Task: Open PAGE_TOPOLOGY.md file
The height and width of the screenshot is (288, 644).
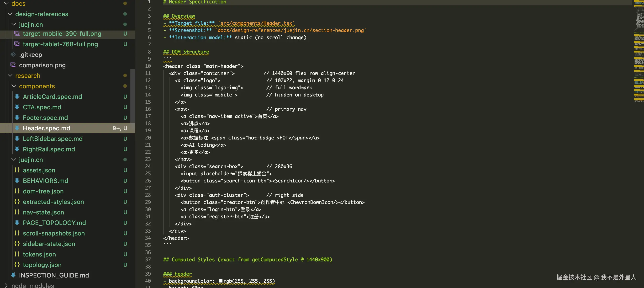Action: [x=54, y=223]
